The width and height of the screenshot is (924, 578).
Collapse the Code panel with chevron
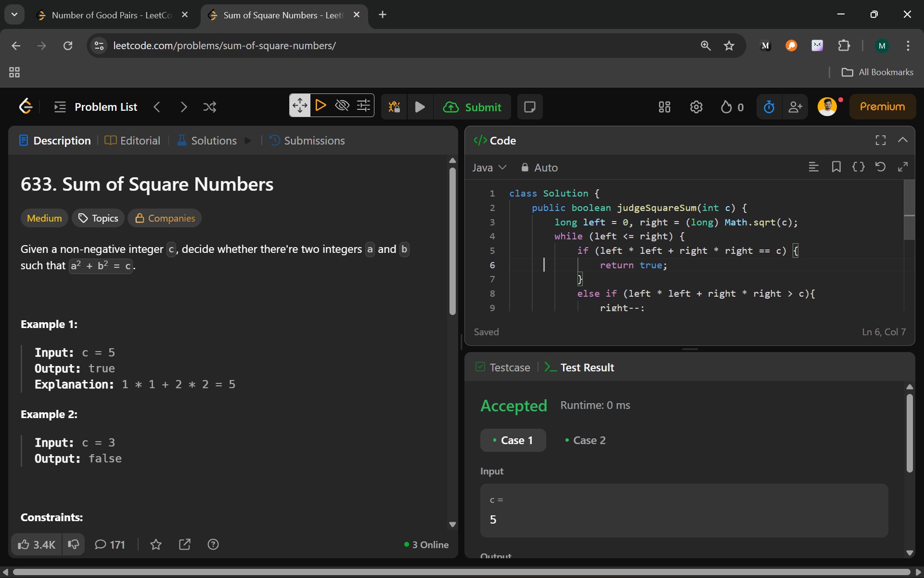(902, 140)
